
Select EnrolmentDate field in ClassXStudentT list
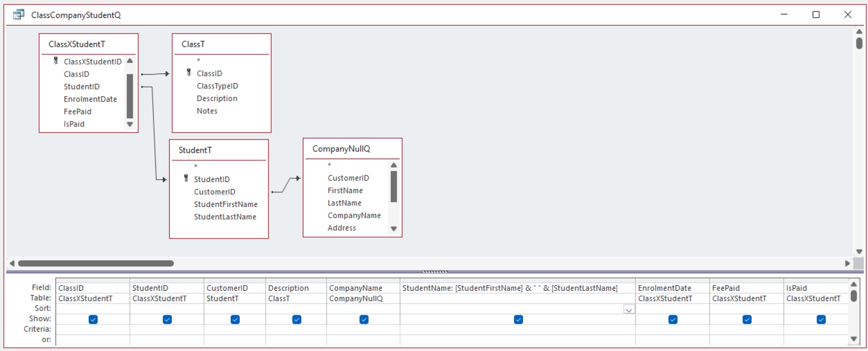[x=90, y=99]
